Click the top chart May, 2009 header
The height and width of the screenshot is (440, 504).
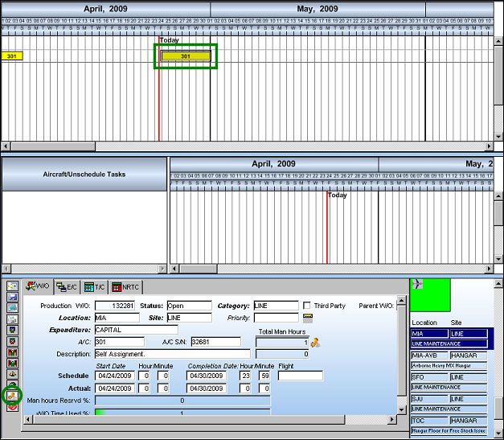click(x=318, y=9)
